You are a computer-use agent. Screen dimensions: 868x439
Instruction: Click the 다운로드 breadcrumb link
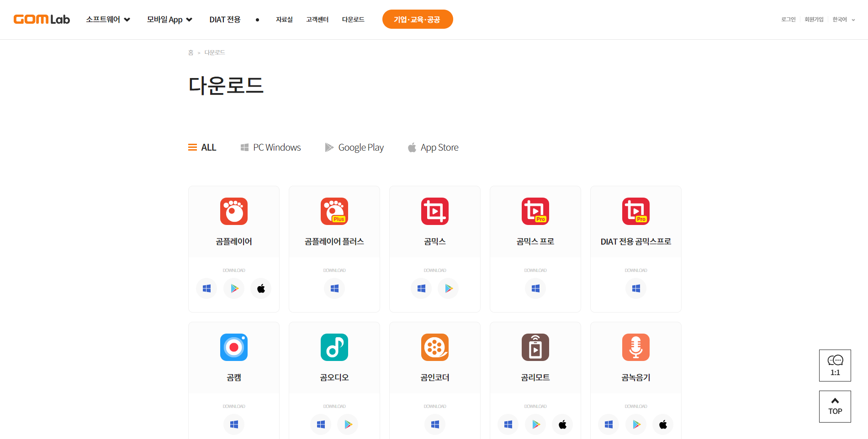[215, 52]
